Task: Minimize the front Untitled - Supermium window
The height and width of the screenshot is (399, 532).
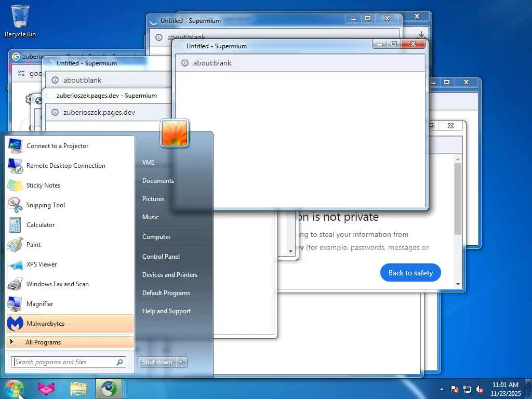Action: tap(380, 44)
